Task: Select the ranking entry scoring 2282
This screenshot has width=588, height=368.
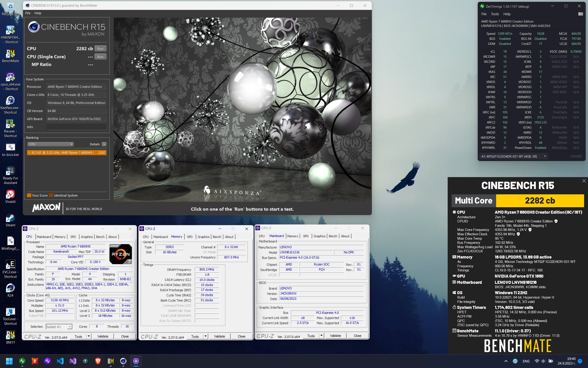Action: click(x=67, y=152)
